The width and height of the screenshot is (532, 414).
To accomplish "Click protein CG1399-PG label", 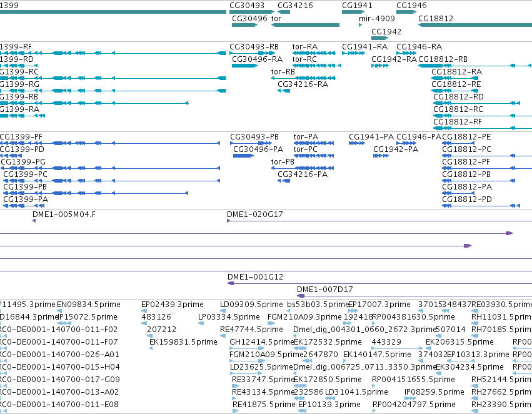I will pyautogui.click(x=23, y=162).
